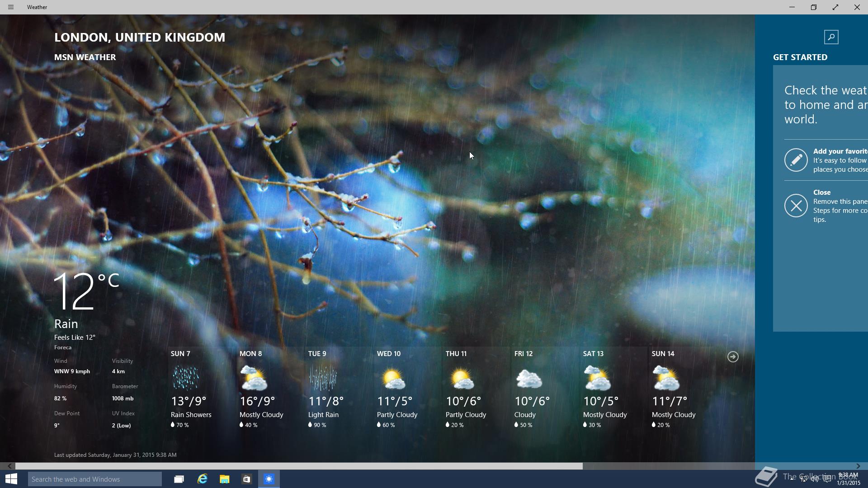Open Task View on the taskbar
Viewport: 868px width, 488px height.
coord(179,479)
